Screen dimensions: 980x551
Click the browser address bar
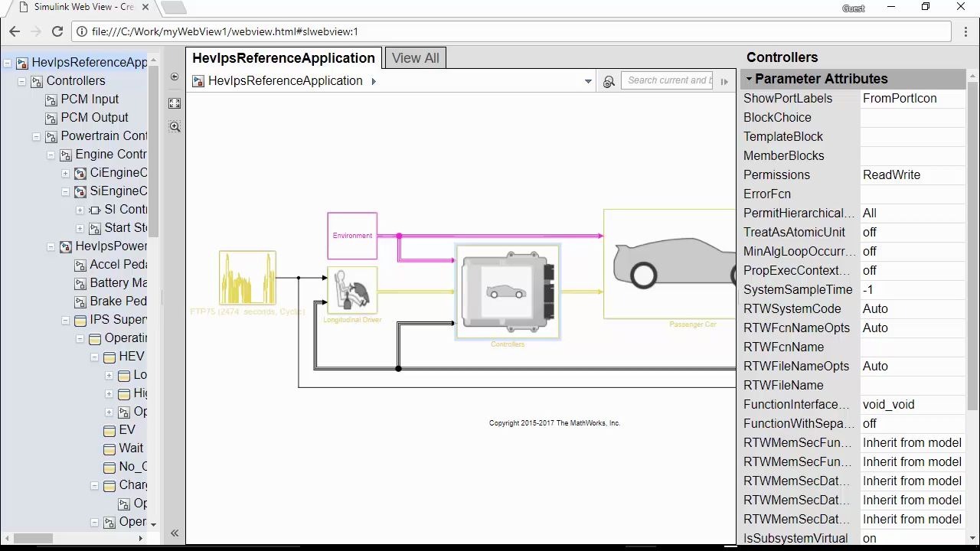(x=513, y=31)
